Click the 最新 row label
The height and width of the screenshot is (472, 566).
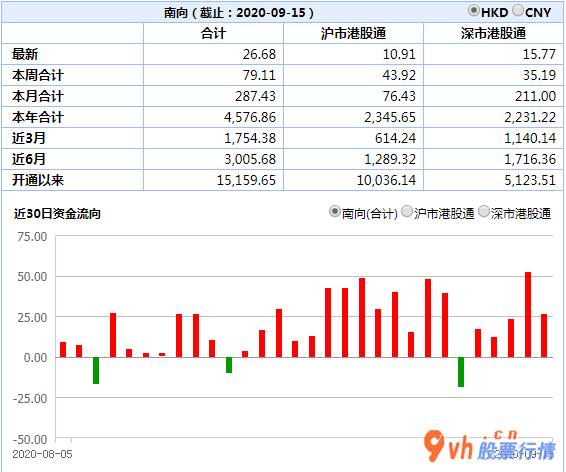(x=25, y=54)
